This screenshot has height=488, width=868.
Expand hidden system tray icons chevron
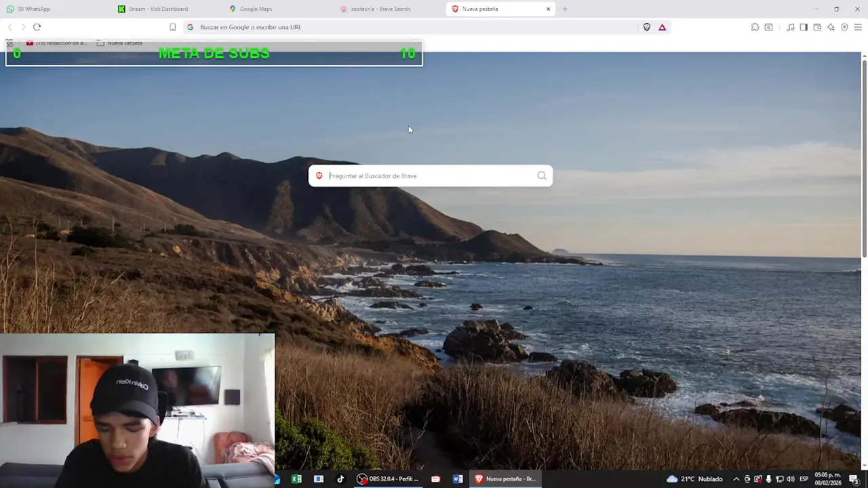(736, 479)
